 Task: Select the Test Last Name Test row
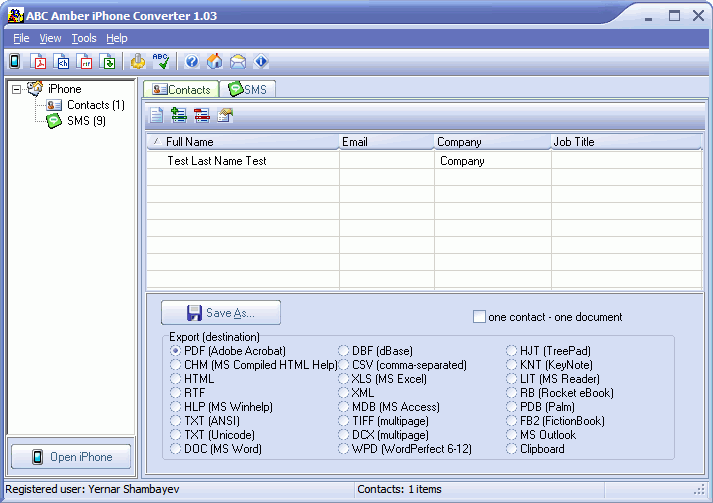424,161
